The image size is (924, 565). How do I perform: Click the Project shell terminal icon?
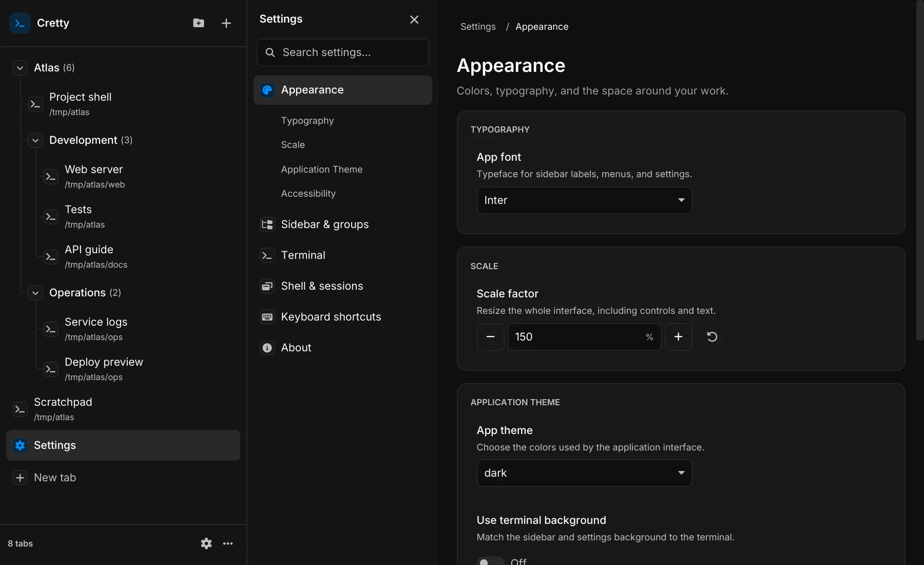pos(35,104)
